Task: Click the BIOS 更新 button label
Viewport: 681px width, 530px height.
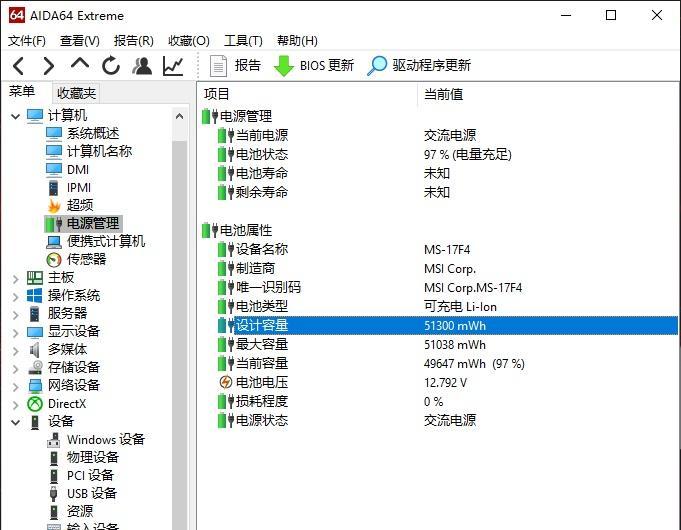Action: coord(327,65)
